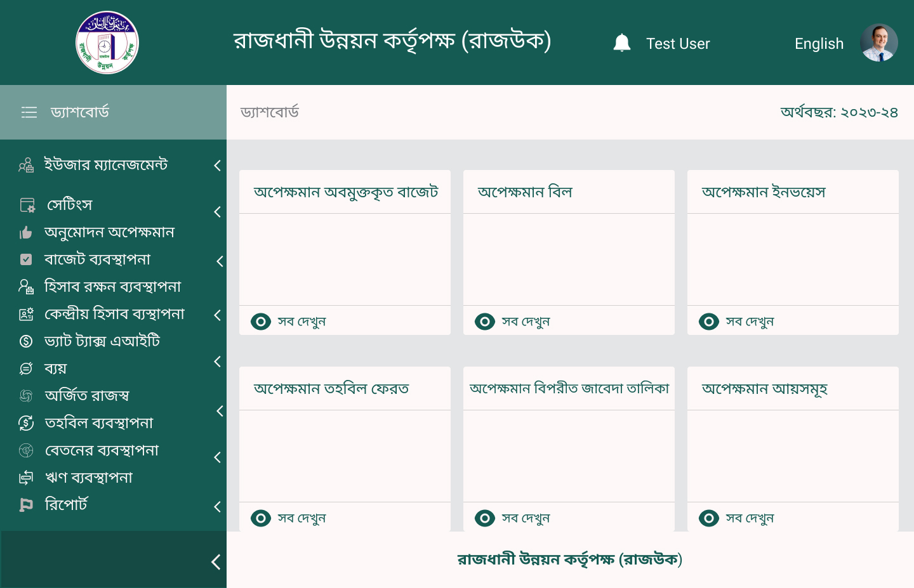Click the হিসাব রক্ষন ব্যবস্থাপনা icon
The width and height of the screenshot is (914, 588).
click(26, 287)
